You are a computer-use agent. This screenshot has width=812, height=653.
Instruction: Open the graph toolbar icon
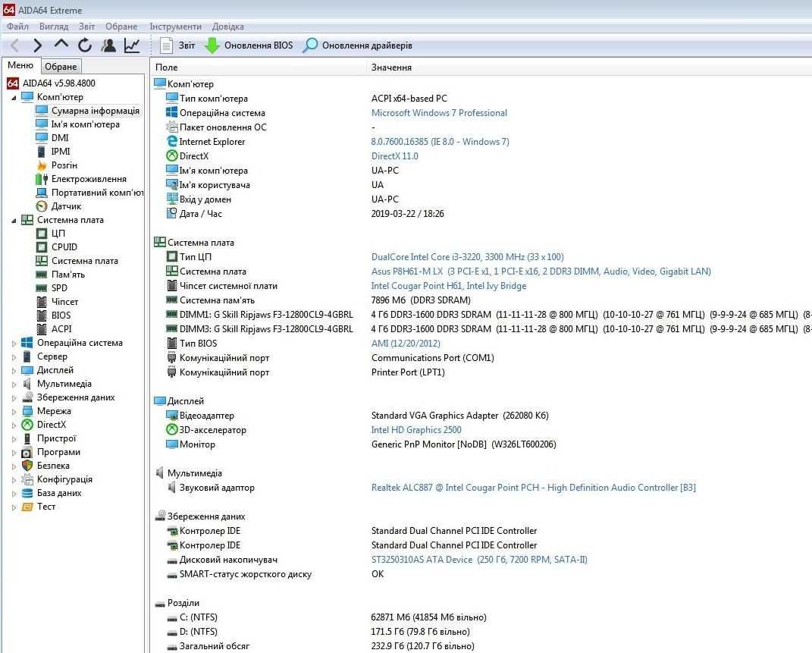click(x=133, y=46)
